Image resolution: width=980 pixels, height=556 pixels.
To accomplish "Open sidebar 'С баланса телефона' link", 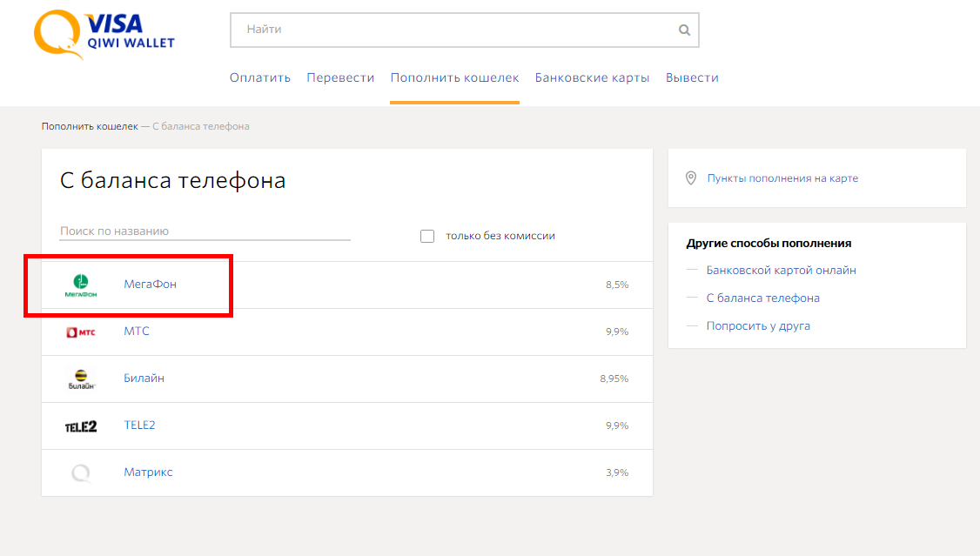I will point(763,298).
